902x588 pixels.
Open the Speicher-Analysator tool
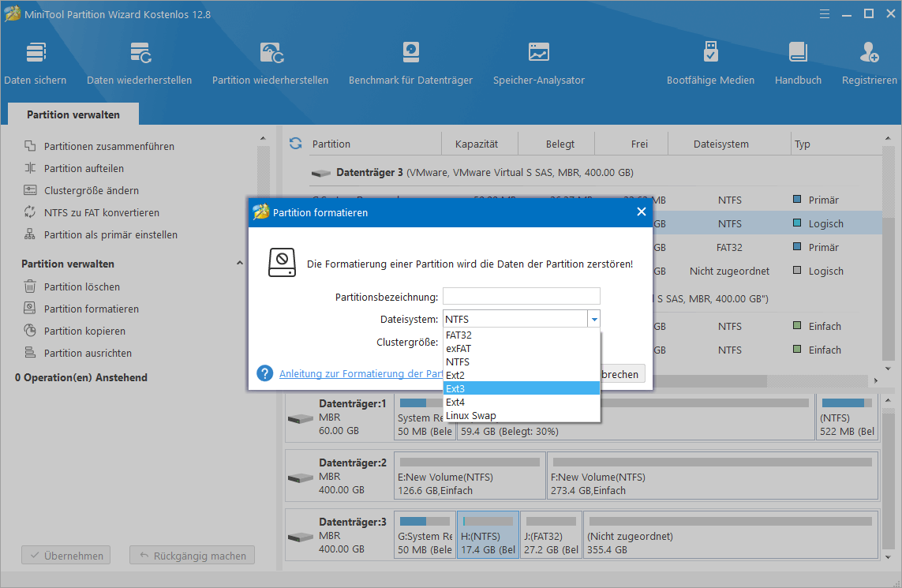click(538, 63)
